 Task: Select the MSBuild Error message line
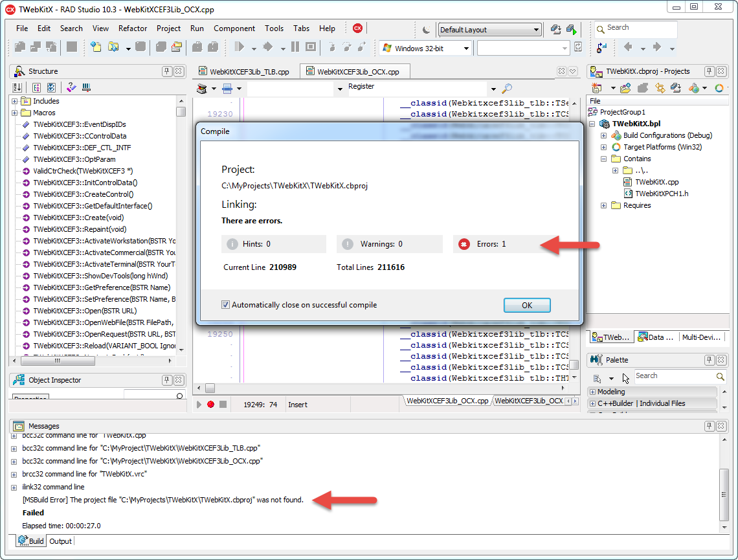click(x=163, y=500)
